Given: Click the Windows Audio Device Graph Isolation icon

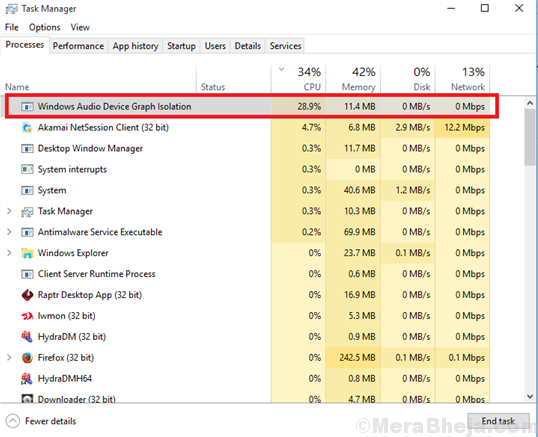Looking at the screenshot, I should (27, 107).
